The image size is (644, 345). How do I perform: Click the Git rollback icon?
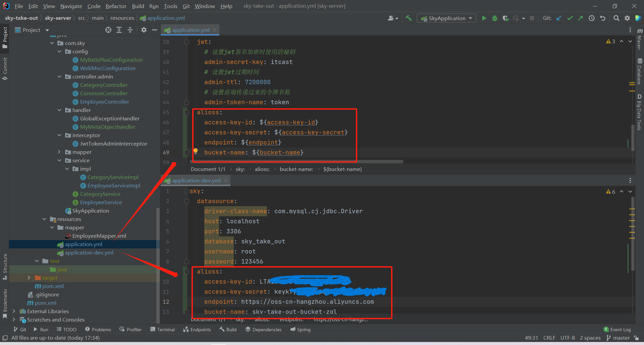coord(603,18)
